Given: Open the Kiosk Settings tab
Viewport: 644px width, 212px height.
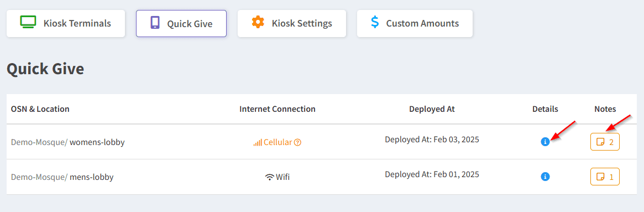Looking at the screenshot, I should [x=292, y=23].
